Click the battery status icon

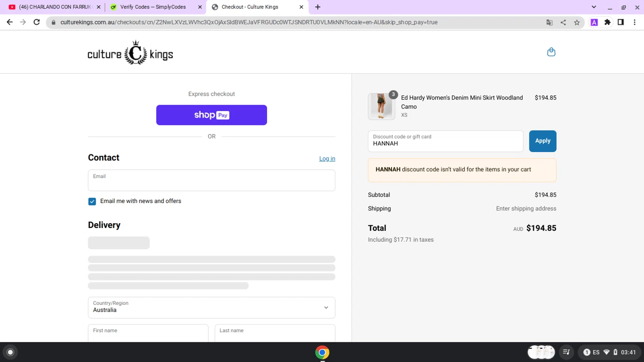click(x=615, y=352)
